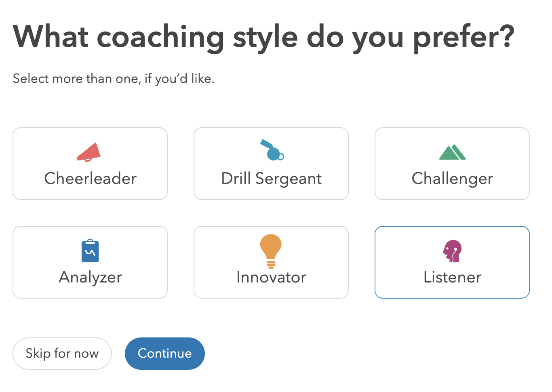
Task: Select the Analyzer coaching style card
Action: coord(90,262)
